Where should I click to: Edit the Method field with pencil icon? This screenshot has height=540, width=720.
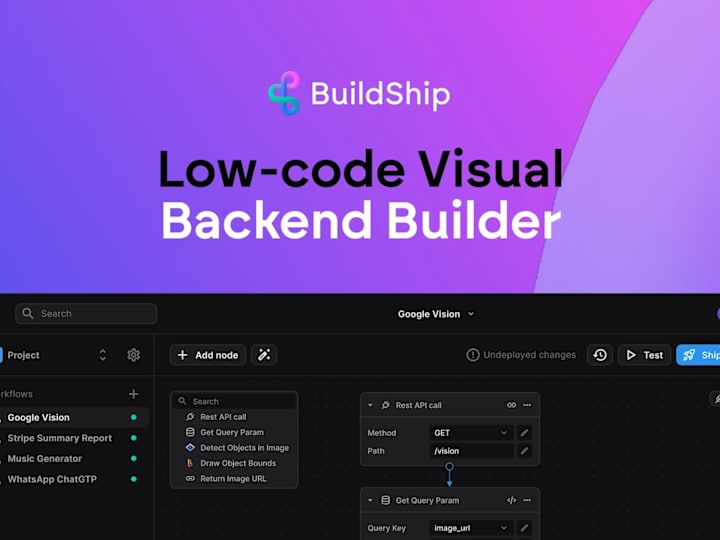click(524, 433)
